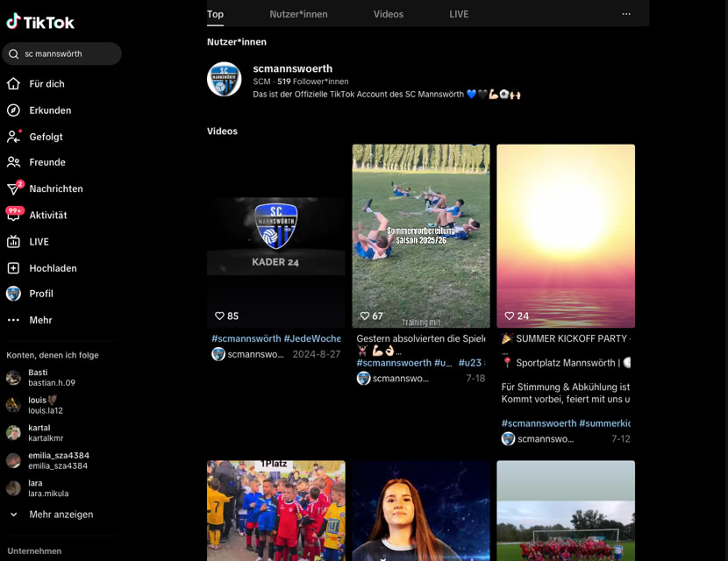Open Aktivität via the notification bubble icon
The width and height of the screenshot is (728, 561).
tap(14, 214)
